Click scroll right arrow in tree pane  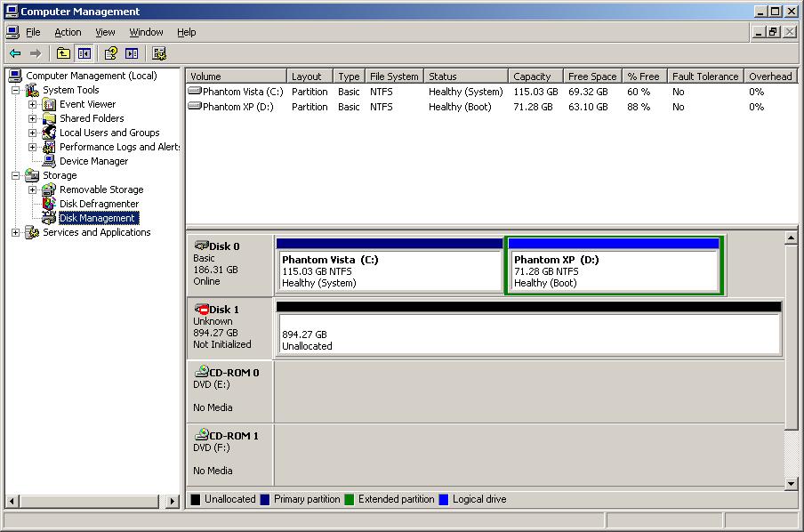173,501
